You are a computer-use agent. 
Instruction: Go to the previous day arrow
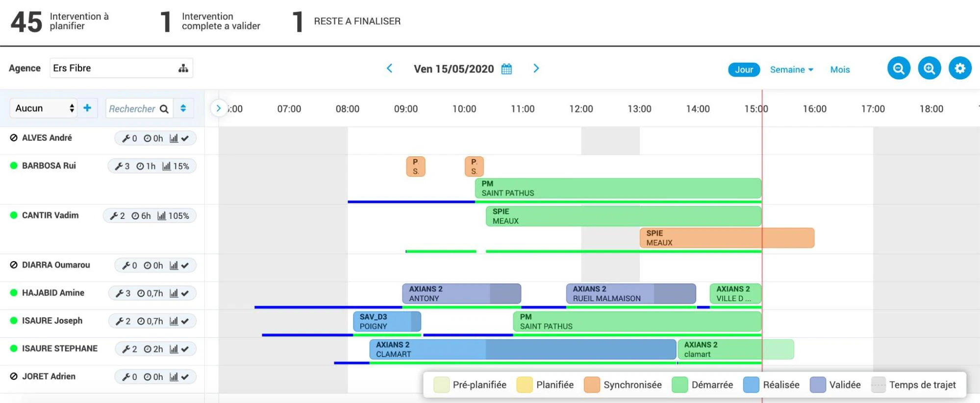[x=390, y=69]
